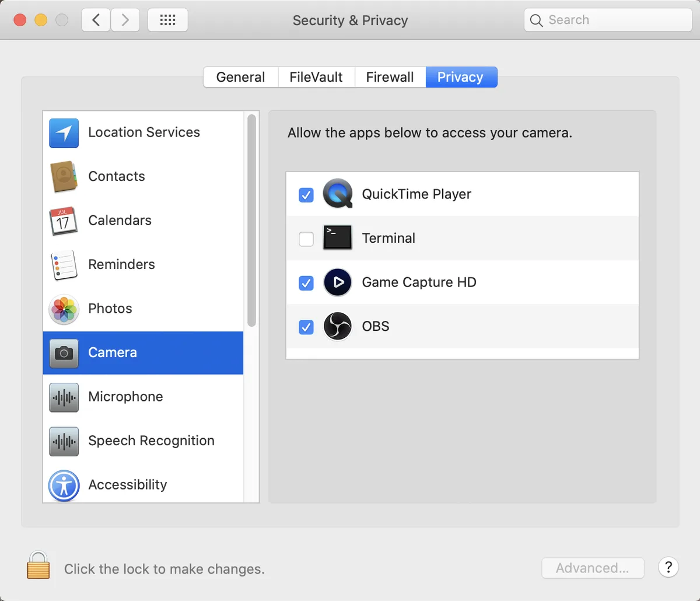
Task: Select Accessibility label in privacy list
Action: click(x=128, y=485)
